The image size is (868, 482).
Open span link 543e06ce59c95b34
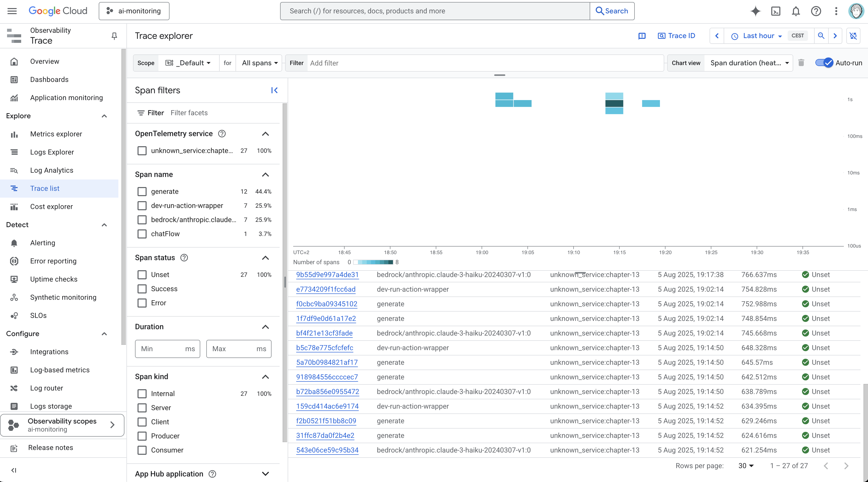click(x=327, y=450)
